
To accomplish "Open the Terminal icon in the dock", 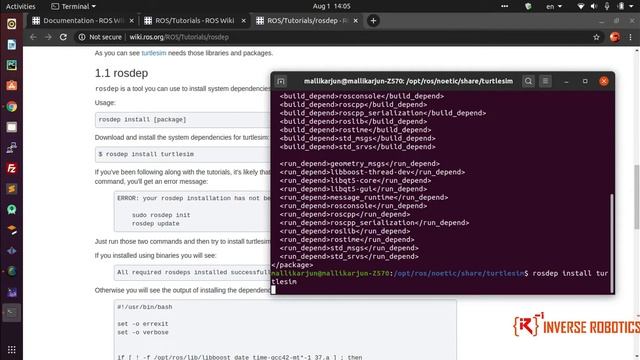I will pyautogui.click(x=11, y=313).
